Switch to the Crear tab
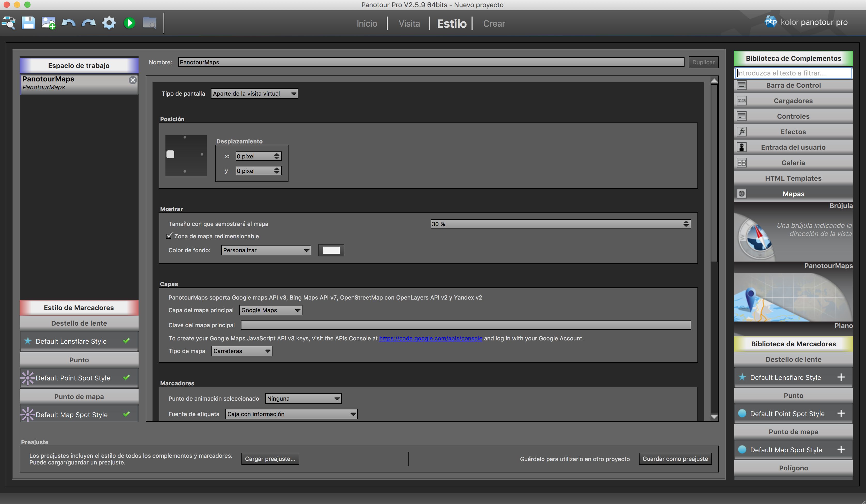Image resolution: width=866 pixels, height=504 pixels. (x=494, y=23)
